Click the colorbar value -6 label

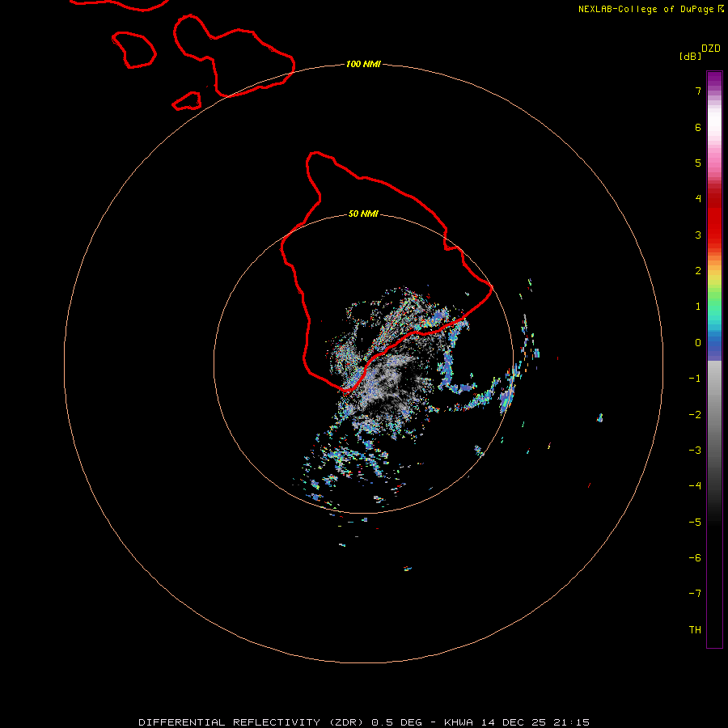(695, 558)
